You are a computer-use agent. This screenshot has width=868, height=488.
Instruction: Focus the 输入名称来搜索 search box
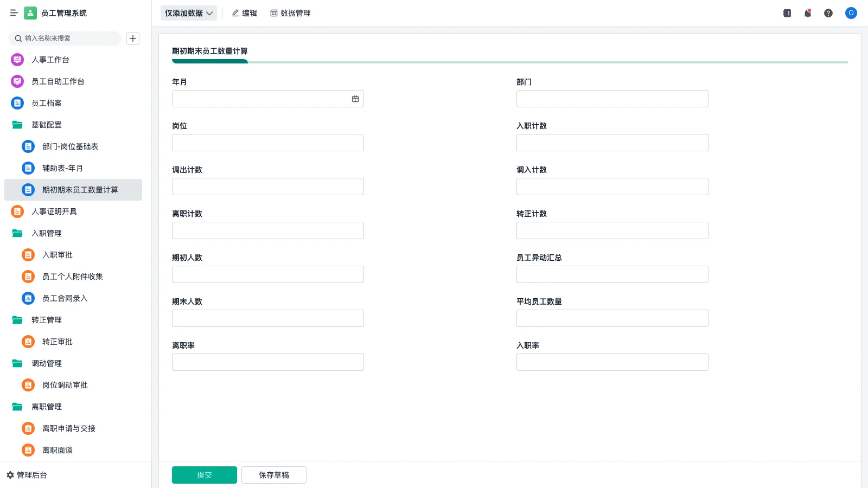(65, 38)
